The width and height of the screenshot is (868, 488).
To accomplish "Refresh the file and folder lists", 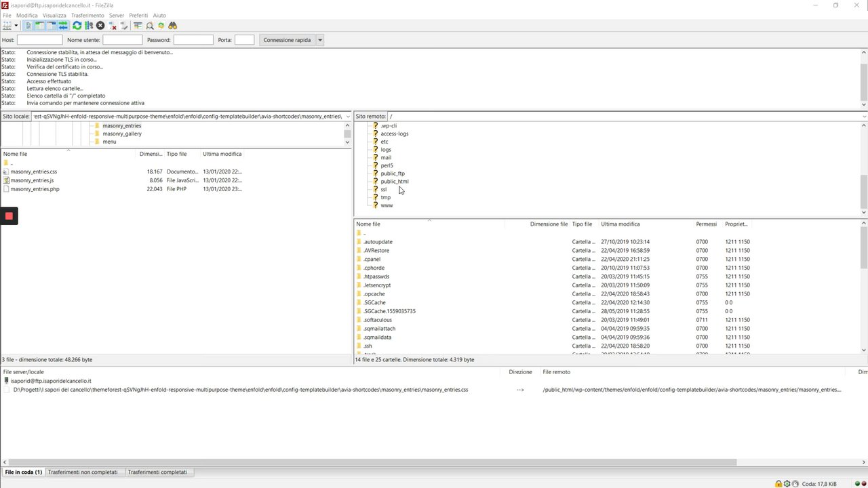I will coord(77,26).
